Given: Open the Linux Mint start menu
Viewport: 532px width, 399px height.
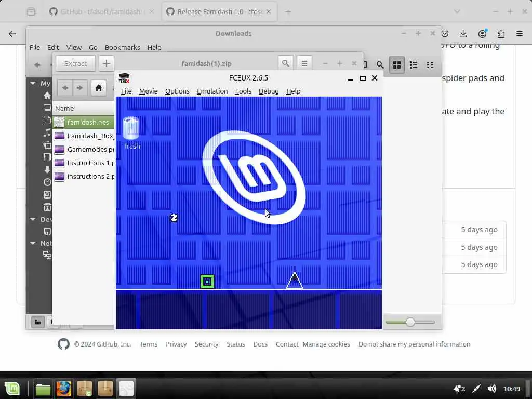Looking at the screenshot, I should pos(12,389).
